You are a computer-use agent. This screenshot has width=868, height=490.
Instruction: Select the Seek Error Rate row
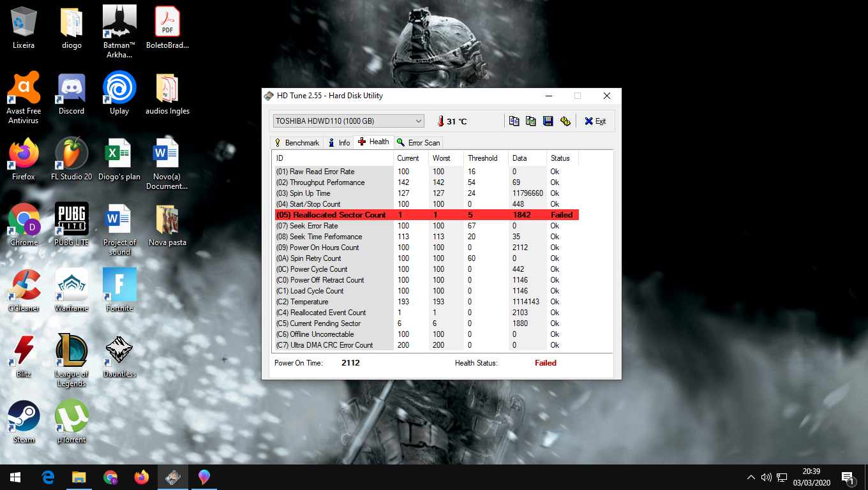pos(426,226)
